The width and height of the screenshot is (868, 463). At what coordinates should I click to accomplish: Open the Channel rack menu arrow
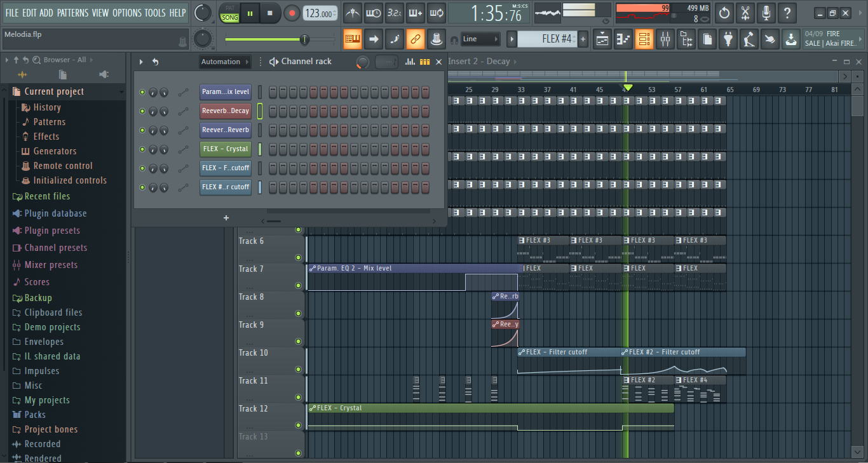click(x=141, y=62)
